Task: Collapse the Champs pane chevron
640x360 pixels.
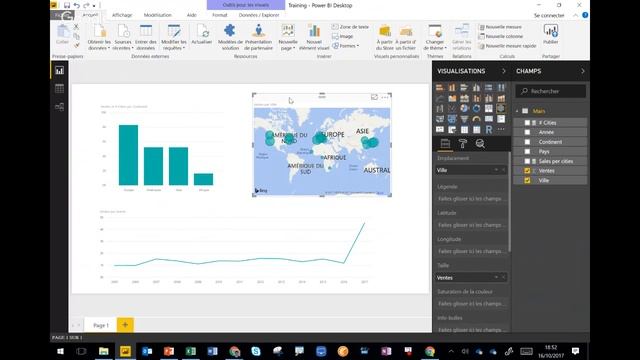Action: pyautogui.click(x=582, y=71)
